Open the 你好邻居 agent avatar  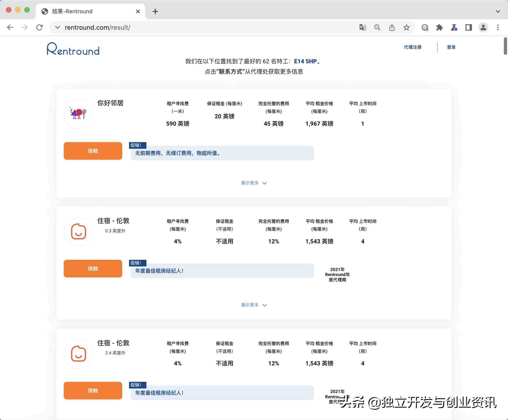[78, 114]
